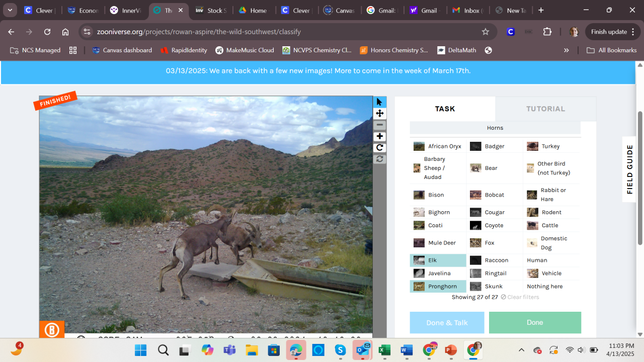This screenshot has width=644, height=362.
Task: Click the Finish update button
Action: click(x=612, y=32)
